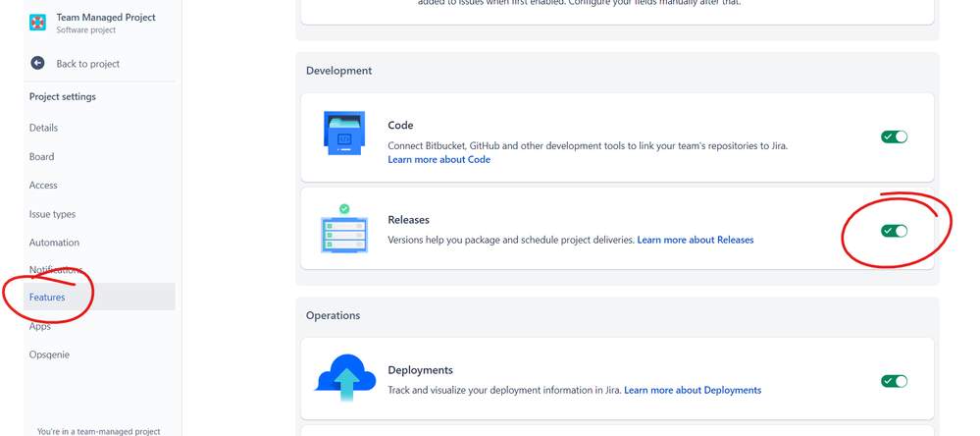Click the Project settings heading
Image resolution: width=980 pixels, height=436 pixels.
[63, 96]
